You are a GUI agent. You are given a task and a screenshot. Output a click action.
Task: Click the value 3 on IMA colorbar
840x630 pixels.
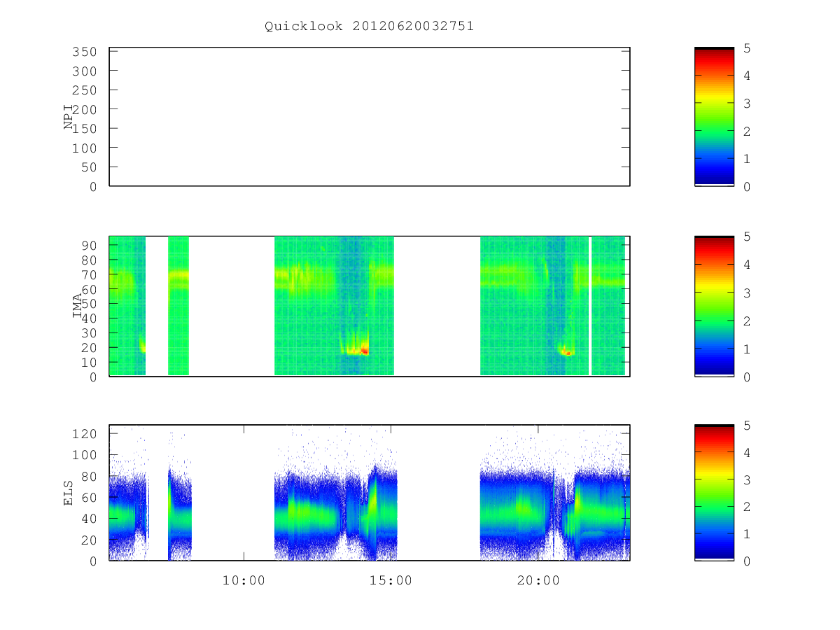coord(748,293)
